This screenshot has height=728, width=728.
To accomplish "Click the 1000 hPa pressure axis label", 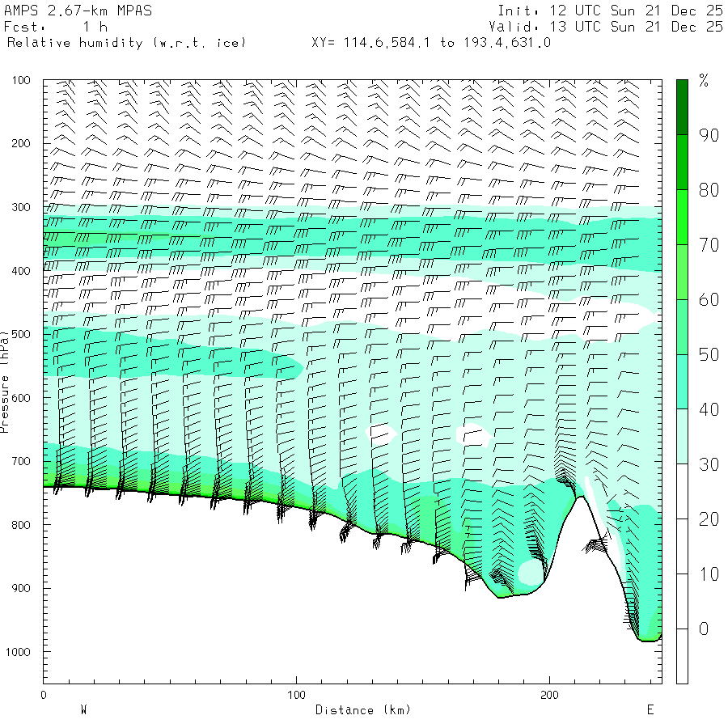I will pyautogui.click(x=18, y=652).
